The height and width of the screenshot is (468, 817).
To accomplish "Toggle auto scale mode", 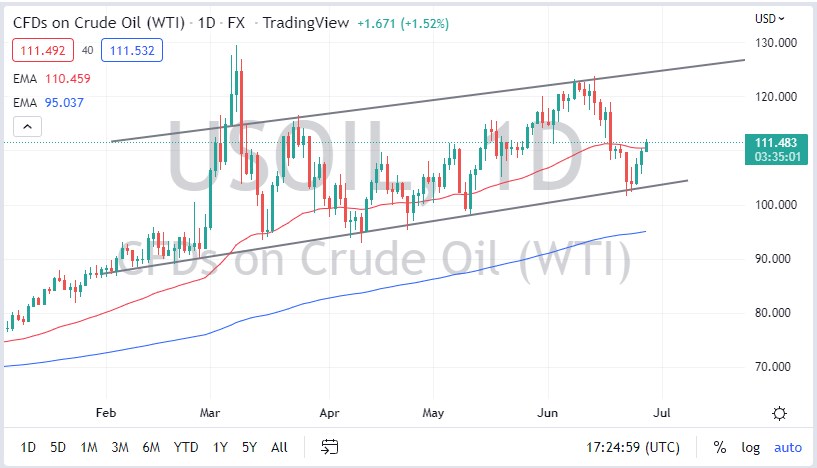I will coord(788,447).
